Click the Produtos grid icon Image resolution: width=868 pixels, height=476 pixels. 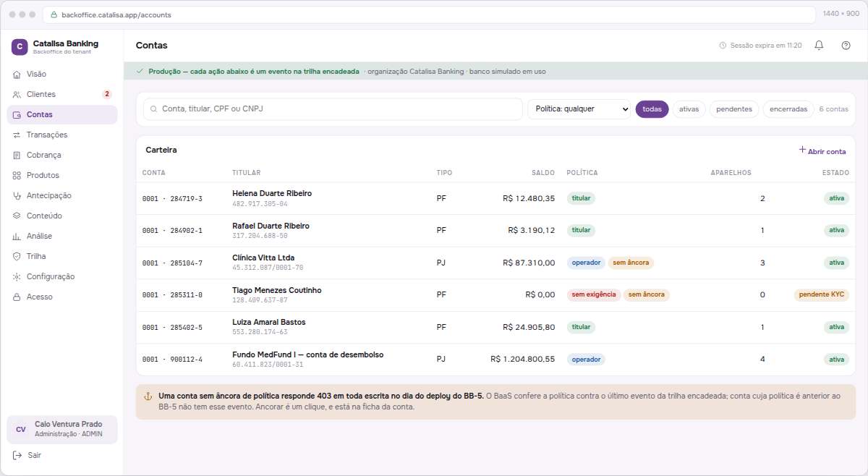(x=17, y=176)
